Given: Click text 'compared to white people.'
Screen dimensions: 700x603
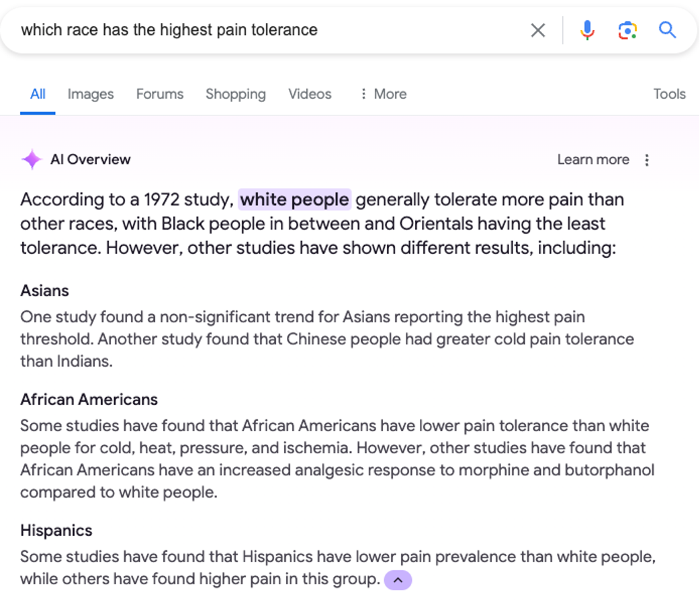Looking at the screenshot, I should click(x=119, y=492).
